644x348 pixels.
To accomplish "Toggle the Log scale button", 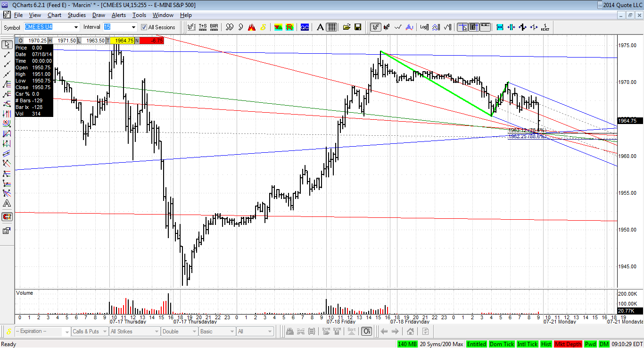I will click(x=424, y=27).
